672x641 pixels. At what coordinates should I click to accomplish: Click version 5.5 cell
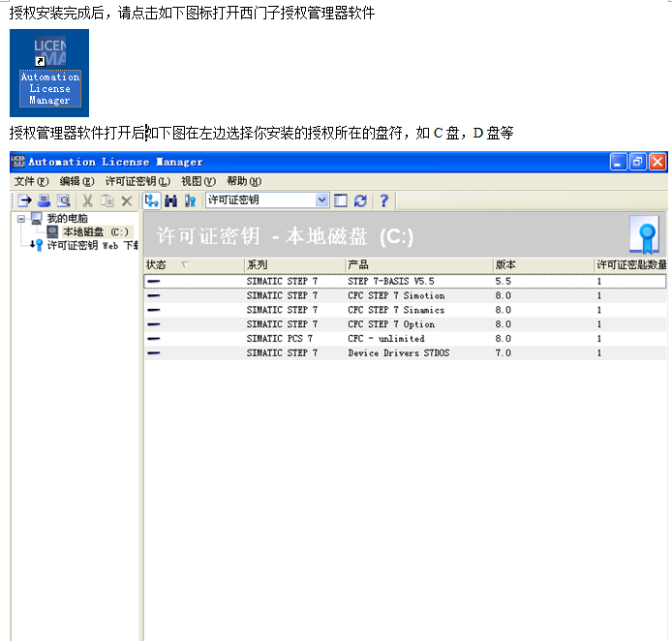tap(504, 281)
